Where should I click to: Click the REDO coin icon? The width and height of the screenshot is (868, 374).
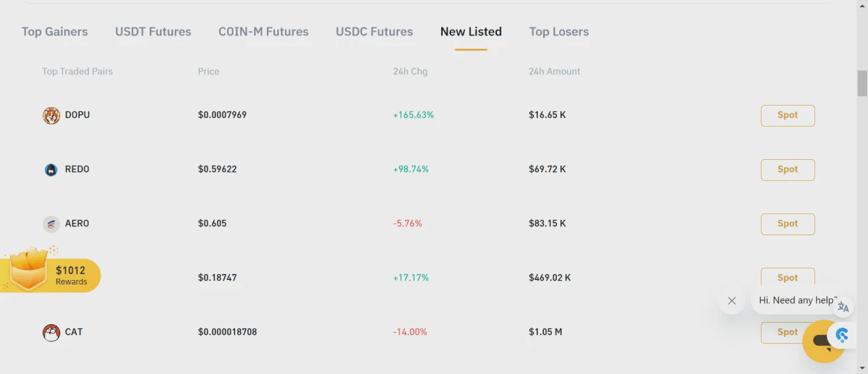(51, 170)
